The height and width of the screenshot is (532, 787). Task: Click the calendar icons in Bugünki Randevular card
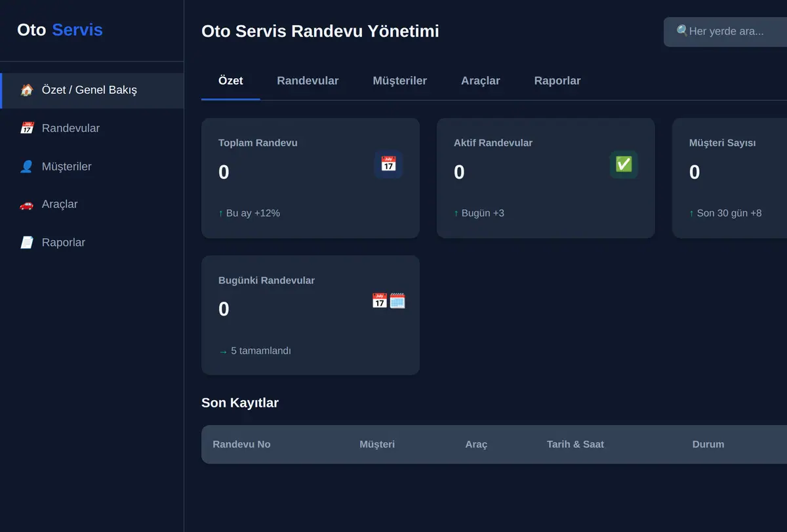[388, 301]
